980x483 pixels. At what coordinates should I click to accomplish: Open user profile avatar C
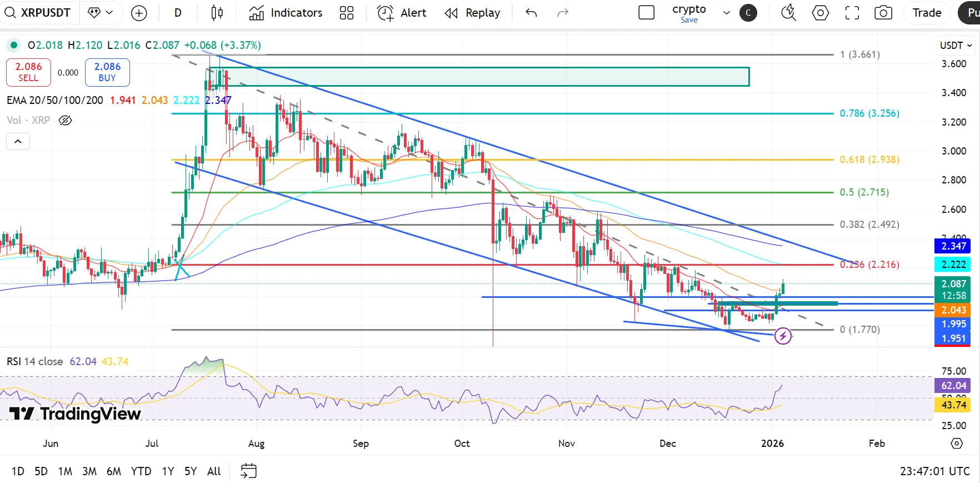click(748, 13)
